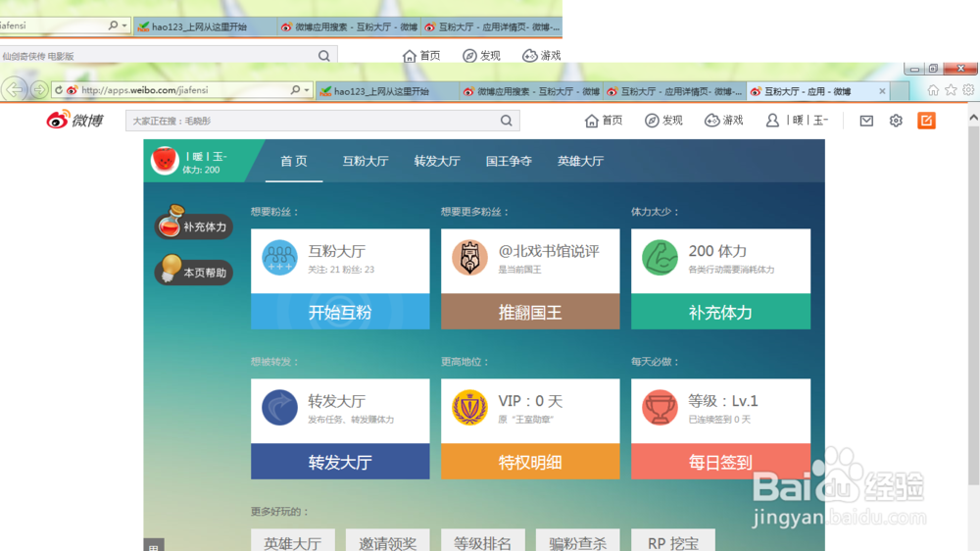The image size is (980, 551).
Task: Click 首页 link in Weibo top bar
Action: pos(604,121)
